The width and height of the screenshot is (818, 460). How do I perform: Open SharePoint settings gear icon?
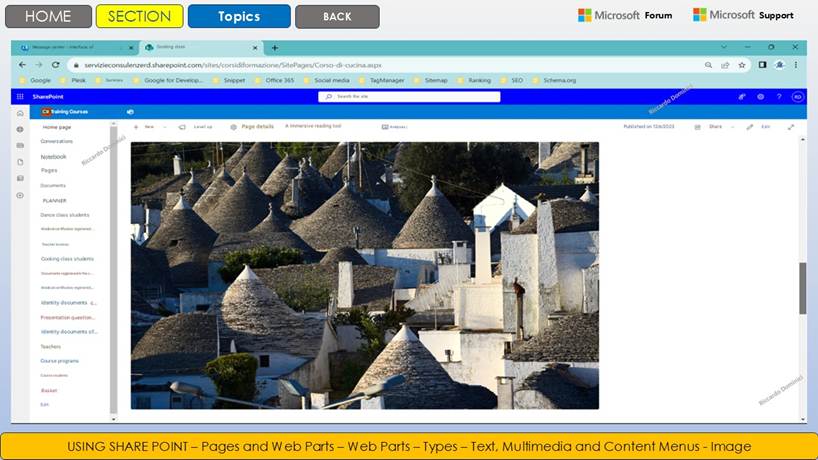click(760, 97)
